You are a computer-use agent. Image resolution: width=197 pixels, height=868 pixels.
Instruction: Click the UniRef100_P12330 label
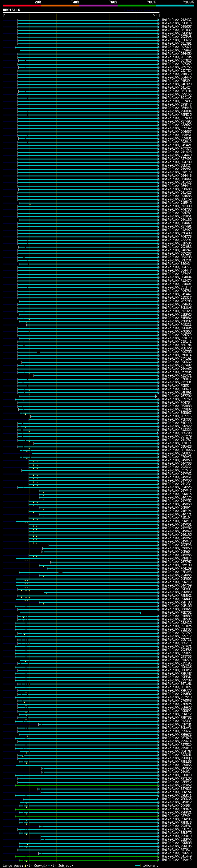(177, 430)
